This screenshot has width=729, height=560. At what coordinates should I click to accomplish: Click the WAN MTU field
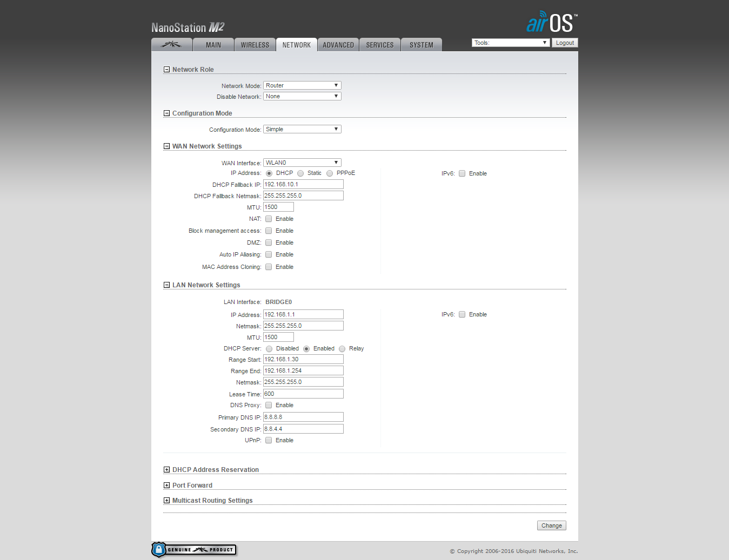[278, 207]
